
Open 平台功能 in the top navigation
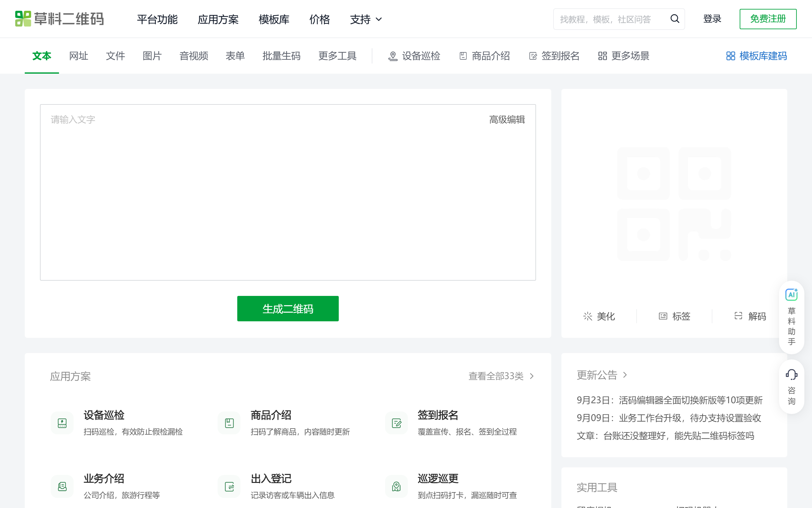tap(157, 19)
